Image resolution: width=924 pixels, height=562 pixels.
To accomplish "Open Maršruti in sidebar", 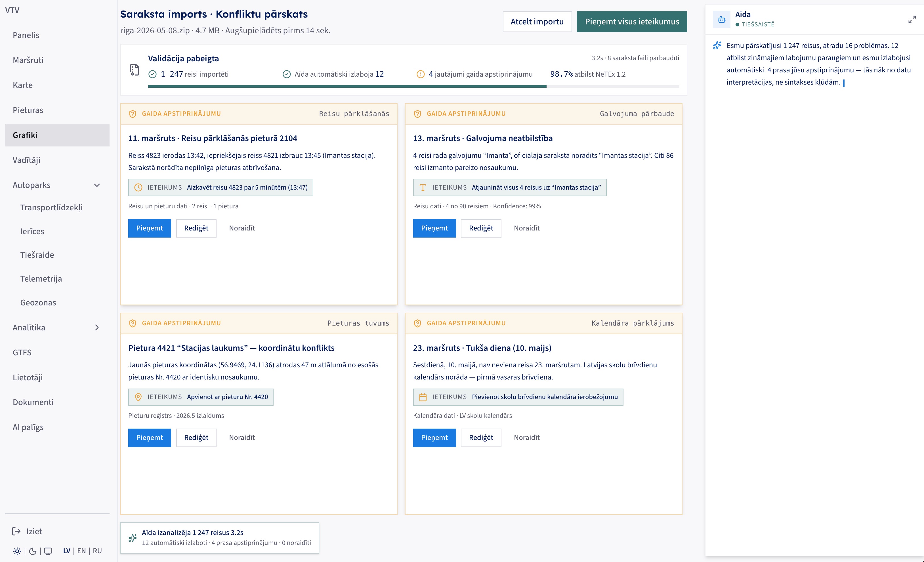I will coord(57,60).
